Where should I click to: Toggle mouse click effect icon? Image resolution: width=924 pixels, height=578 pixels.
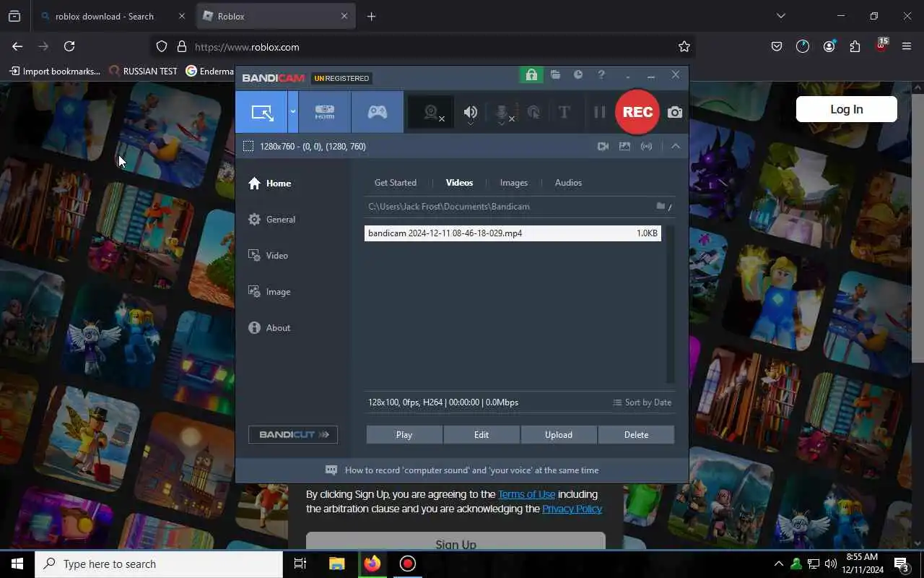[533, 112]
